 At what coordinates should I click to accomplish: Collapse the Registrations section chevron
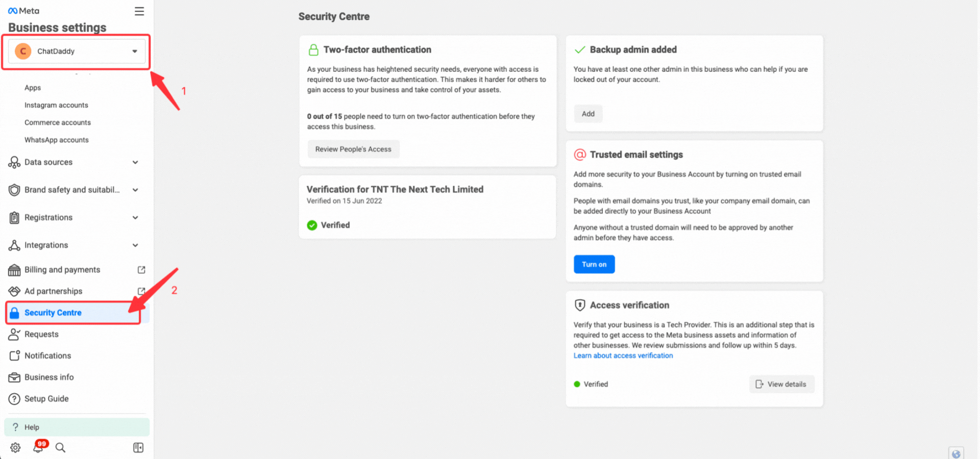pos(135,217)
